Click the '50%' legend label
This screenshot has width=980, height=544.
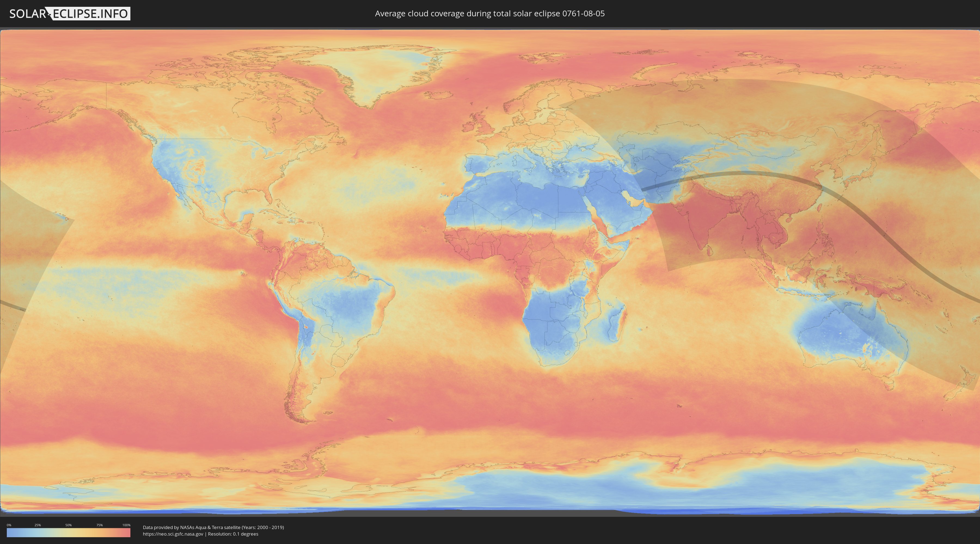click(69, 525)
